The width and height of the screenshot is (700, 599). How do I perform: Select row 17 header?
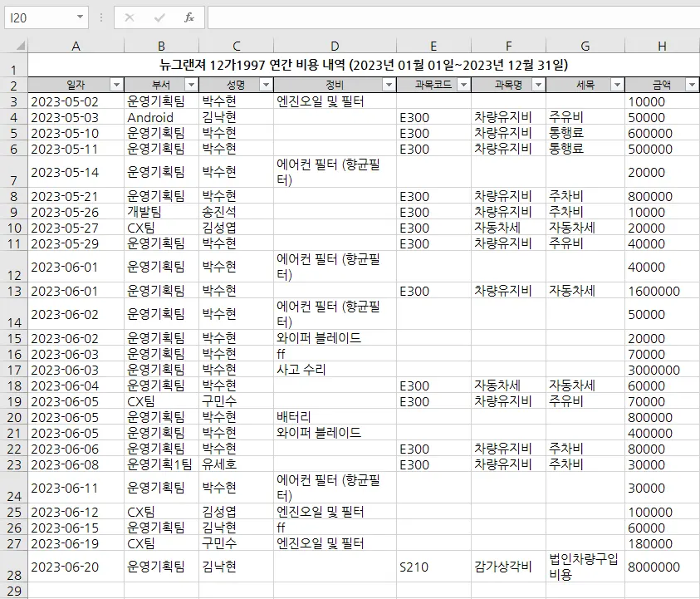pyautogui.click(x=14, y=370)
